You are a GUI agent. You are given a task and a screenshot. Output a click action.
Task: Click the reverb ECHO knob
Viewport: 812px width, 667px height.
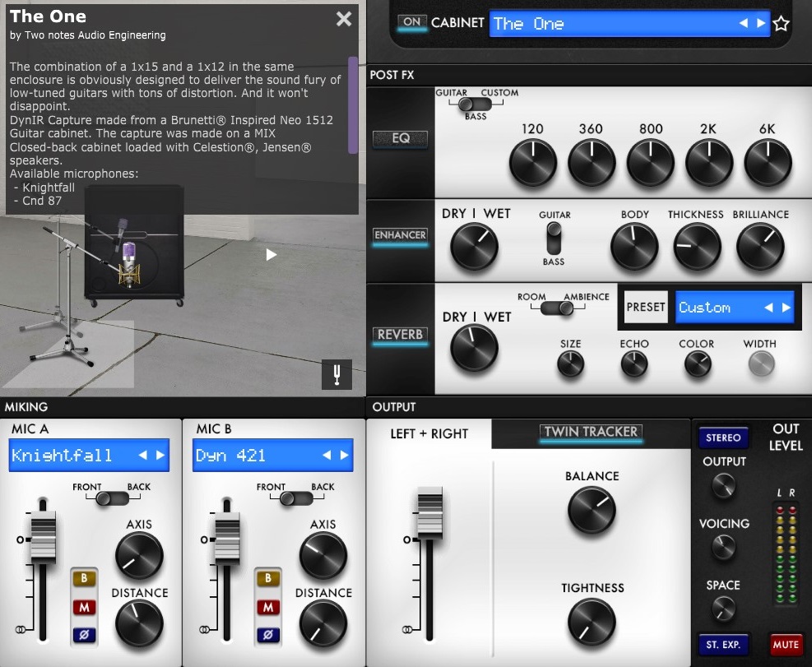click(633, 364)
